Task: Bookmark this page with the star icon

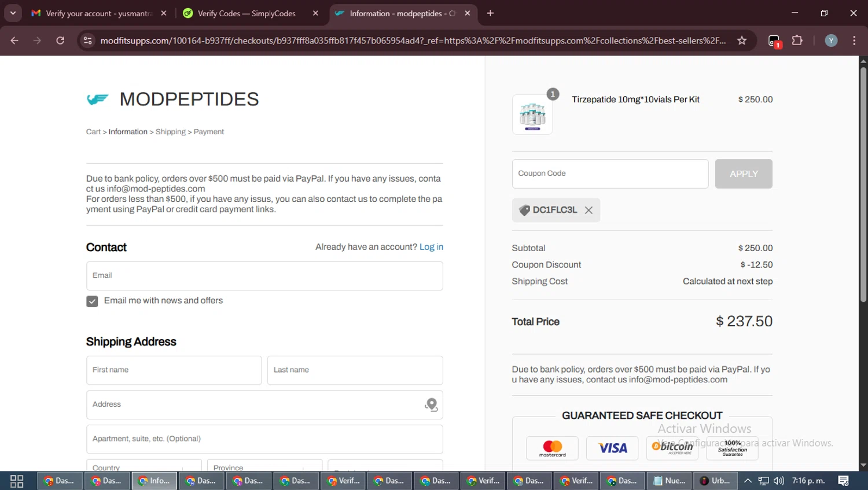Action: click(x=742, y=40)
